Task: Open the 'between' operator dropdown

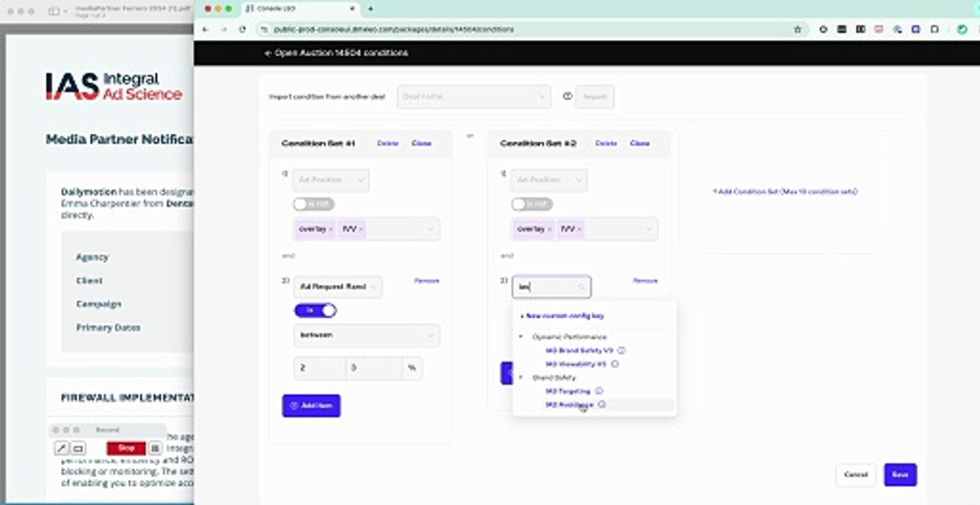Action: (x=367, y=335)
